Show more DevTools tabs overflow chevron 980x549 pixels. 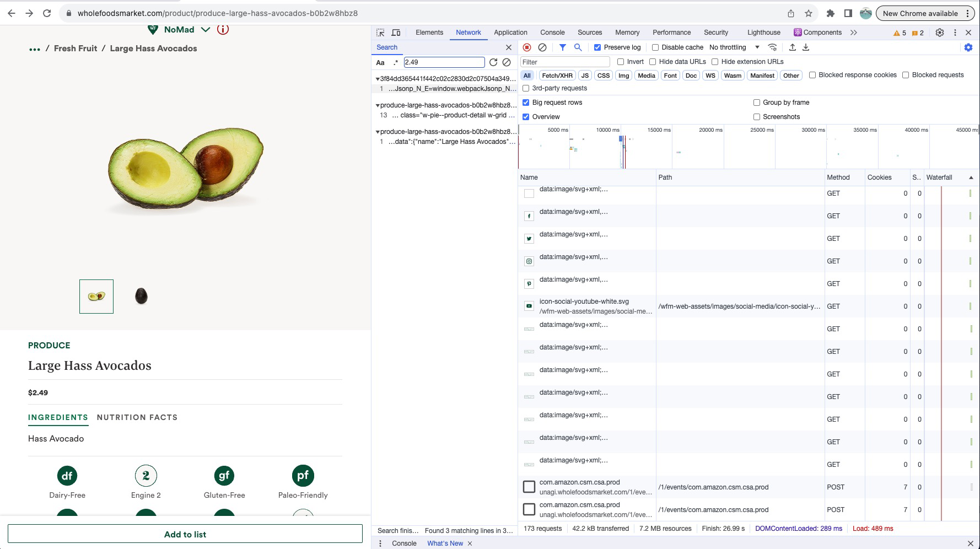point(854,33)
